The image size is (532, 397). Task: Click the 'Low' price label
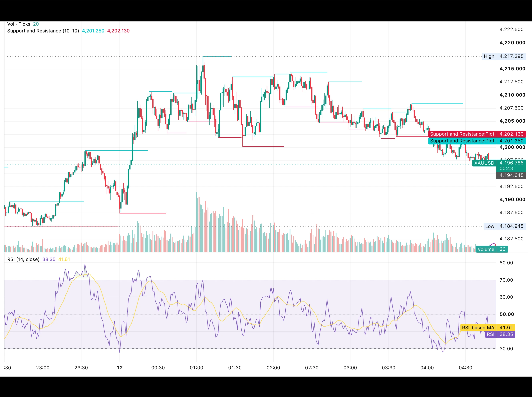[490, 226]
